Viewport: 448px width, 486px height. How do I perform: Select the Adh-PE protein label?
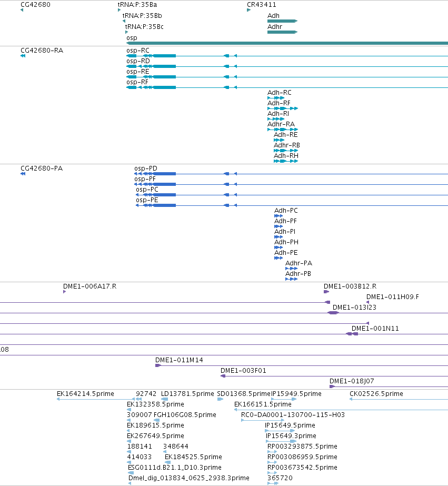[286, 253]
